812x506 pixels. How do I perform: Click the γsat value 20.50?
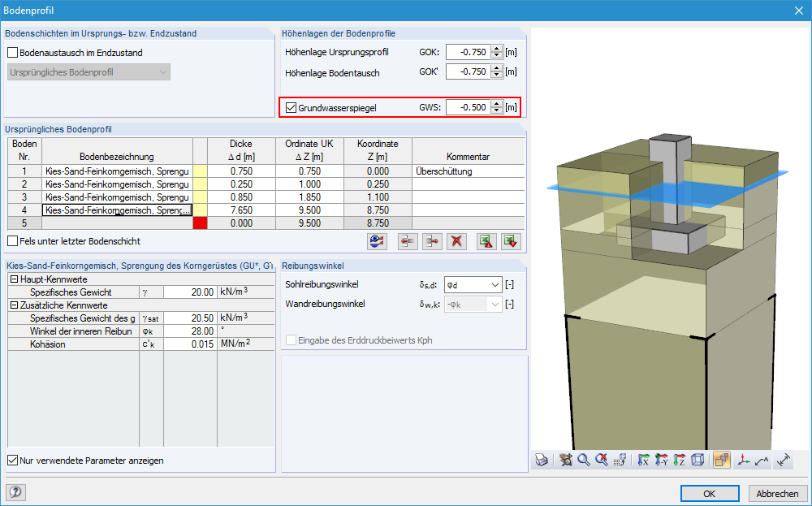[x=189, y=318]
